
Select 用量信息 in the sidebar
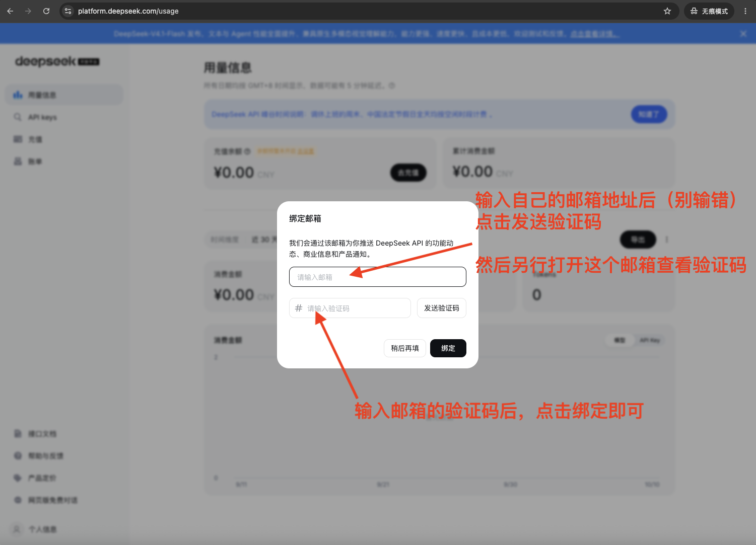[64, 95]
